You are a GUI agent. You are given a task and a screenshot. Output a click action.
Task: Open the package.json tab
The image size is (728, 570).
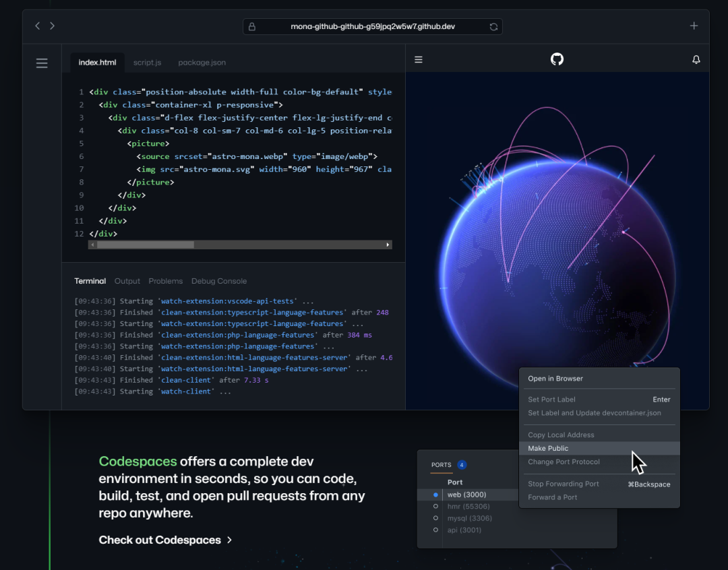point(202,62)
